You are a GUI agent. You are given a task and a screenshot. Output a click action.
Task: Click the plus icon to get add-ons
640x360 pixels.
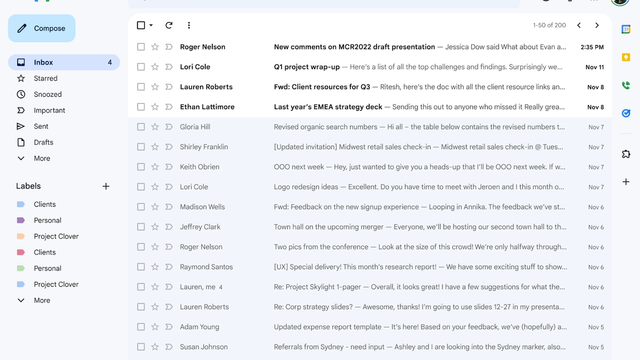click(x=626, y=182)
